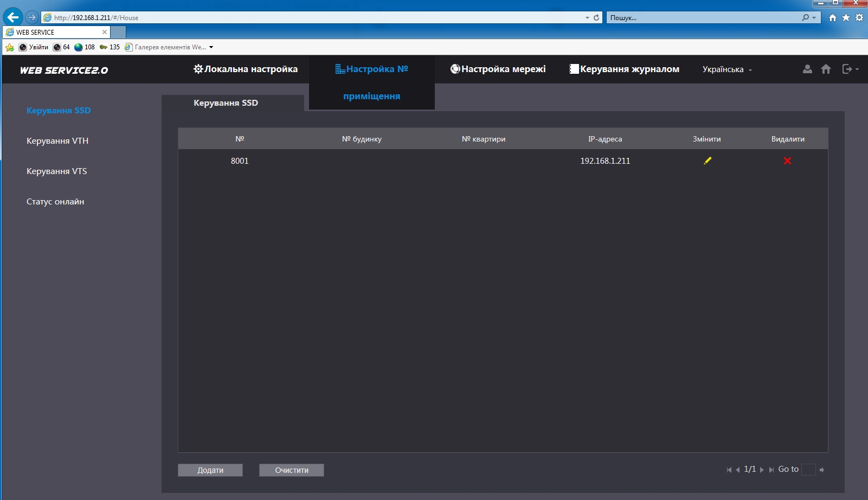The width and height of the screenshot is (868, 500).
Task: Click the browser back button
Action: [12, 17]
